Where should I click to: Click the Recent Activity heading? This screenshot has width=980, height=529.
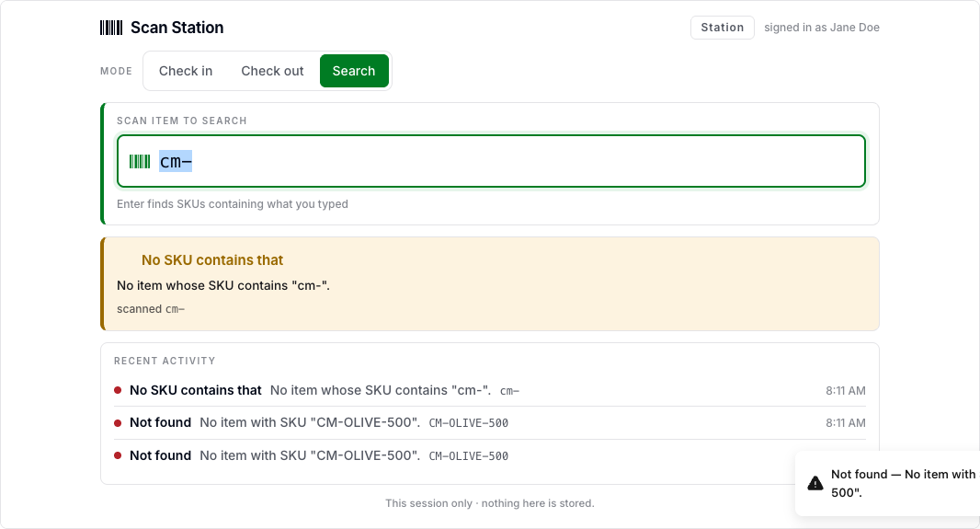(x=165, y=361)
